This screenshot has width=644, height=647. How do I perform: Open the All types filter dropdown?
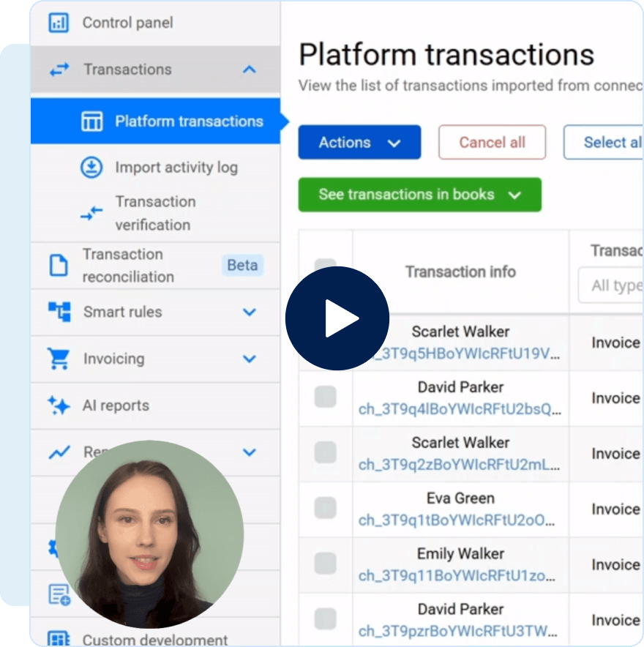[x=610, y=285]
